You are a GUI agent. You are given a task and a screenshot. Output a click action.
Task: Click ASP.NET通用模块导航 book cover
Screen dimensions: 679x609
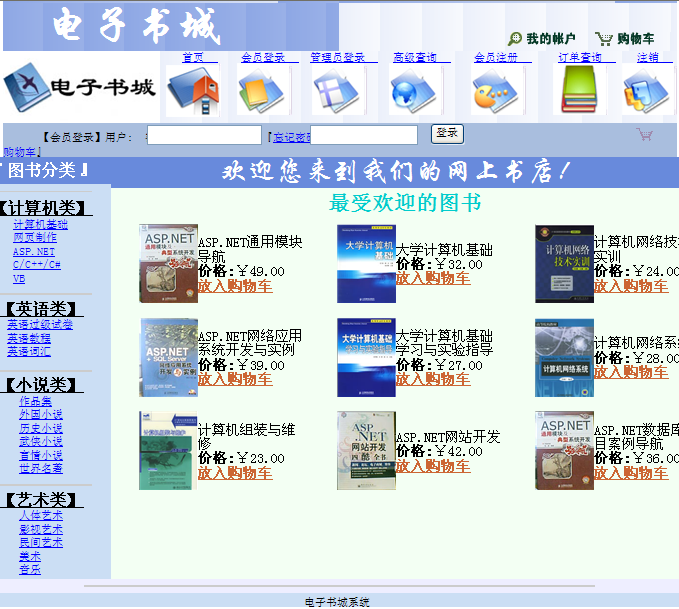point(168,263)
